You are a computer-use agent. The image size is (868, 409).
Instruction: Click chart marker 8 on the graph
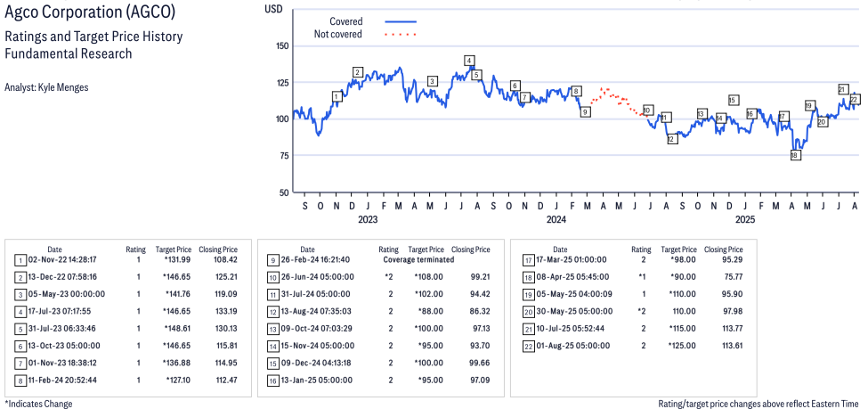576,92
